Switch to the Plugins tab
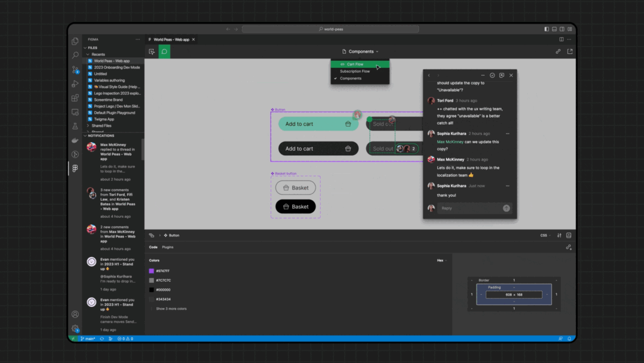 pos(168,247)
